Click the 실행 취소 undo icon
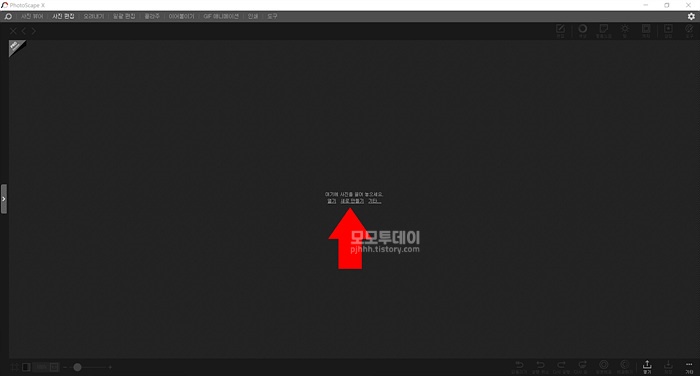 tap(540, 367)
